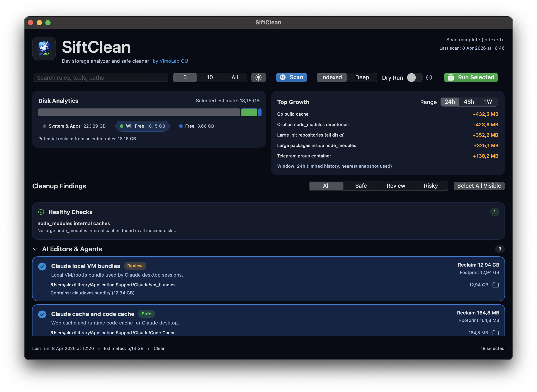Screen dimensions: 537x392
Task: Click the Last scan timestamp
Action: pyautogui.click(x=472, y=48)
